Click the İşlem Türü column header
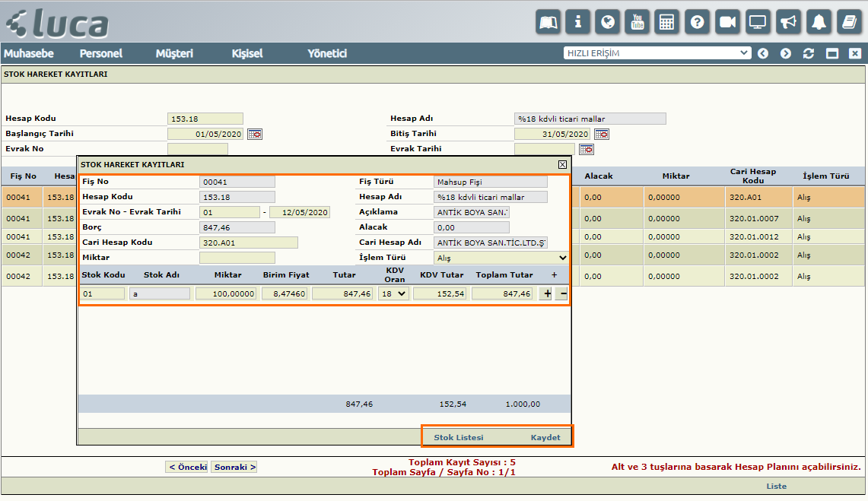This screenshot has height=501, width=868. (x=826, y=176)
